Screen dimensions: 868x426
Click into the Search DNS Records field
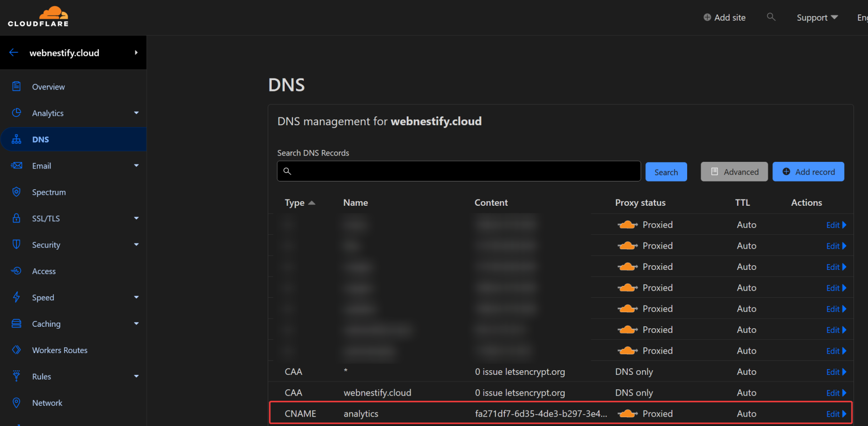pyautogui.click(x=459, y=171)
